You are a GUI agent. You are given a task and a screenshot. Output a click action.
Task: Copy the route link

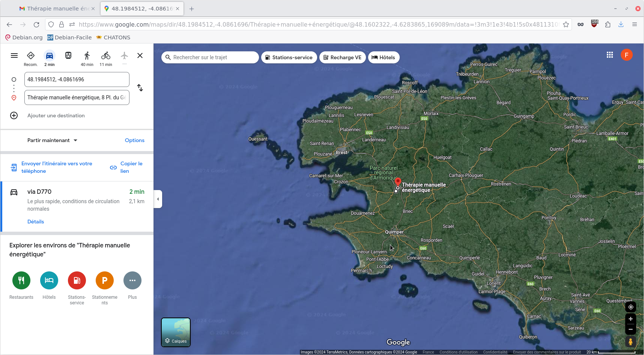click(126, 167)
